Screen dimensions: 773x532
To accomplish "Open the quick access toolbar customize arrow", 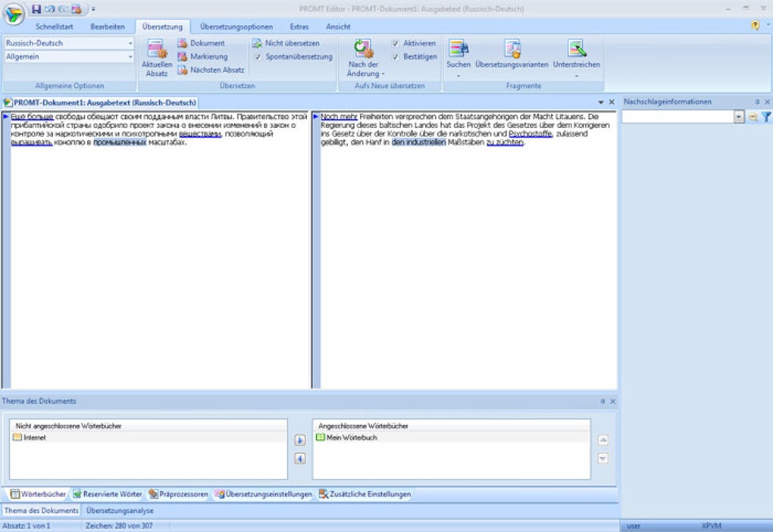I will (93, 9).
